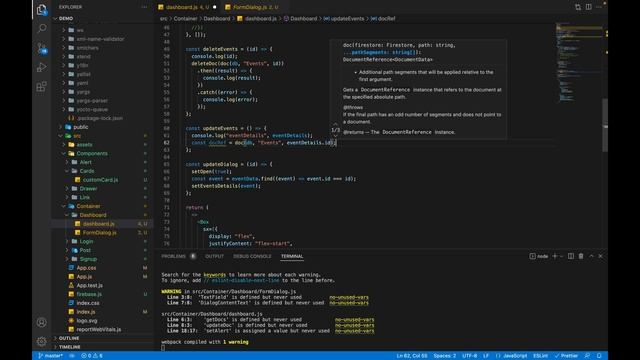Expand the public folder
Viewport: 640px width, 360px height.
pyautogui.click(x=80, y=127)
